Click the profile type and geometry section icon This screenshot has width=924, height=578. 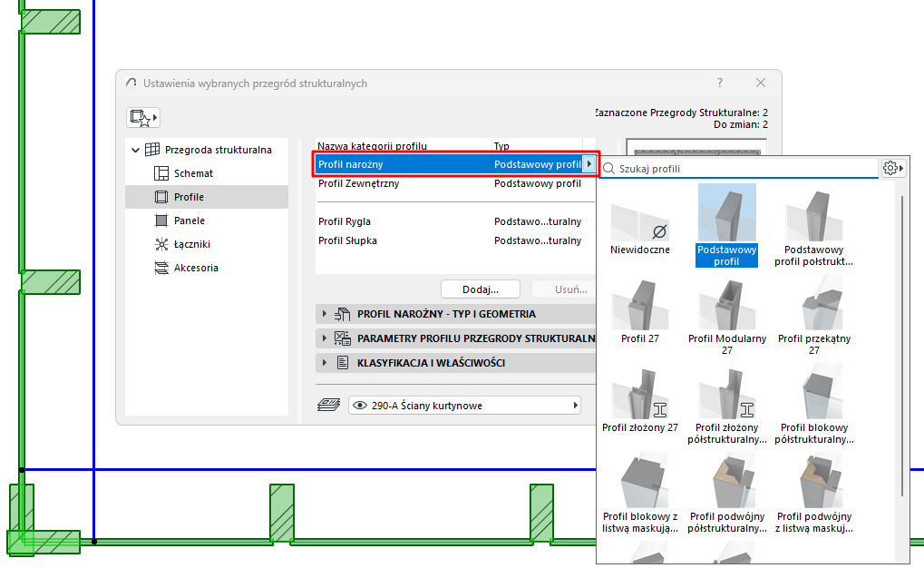tap(343, 314)
